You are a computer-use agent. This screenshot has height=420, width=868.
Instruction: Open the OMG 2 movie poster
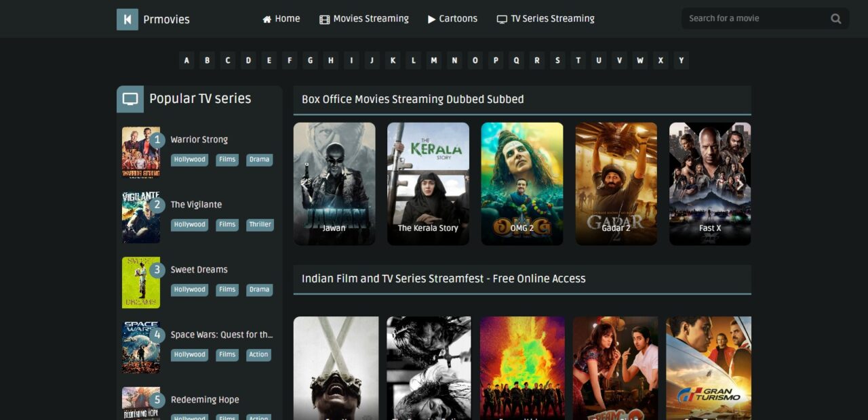(522, 184)
